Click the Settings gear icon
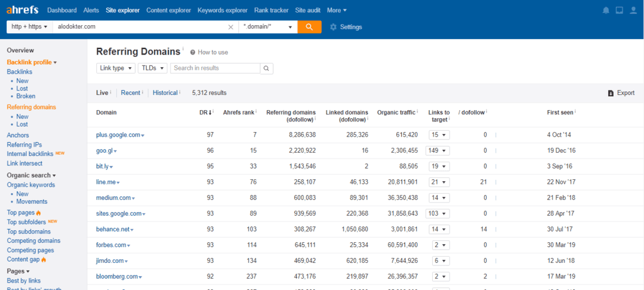The width and height of the screenshot is (644, 290). pyautogui.click(x=333, y=27)
